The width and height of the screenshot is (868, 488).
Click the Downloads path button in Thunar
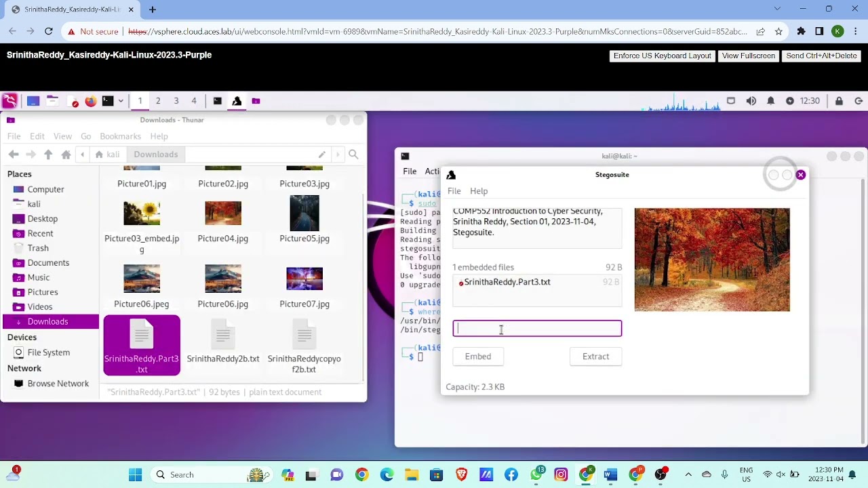pos(156,155)
